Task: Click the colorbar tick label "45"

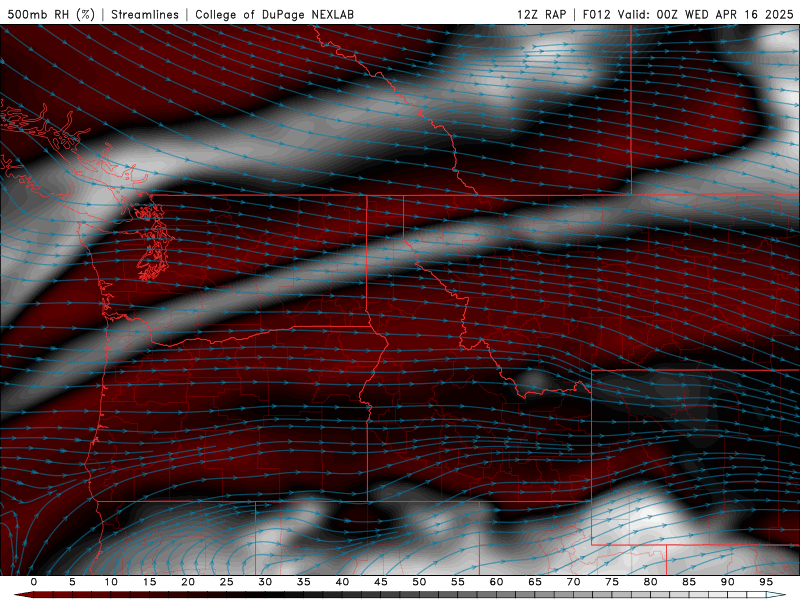Action: 381,582
